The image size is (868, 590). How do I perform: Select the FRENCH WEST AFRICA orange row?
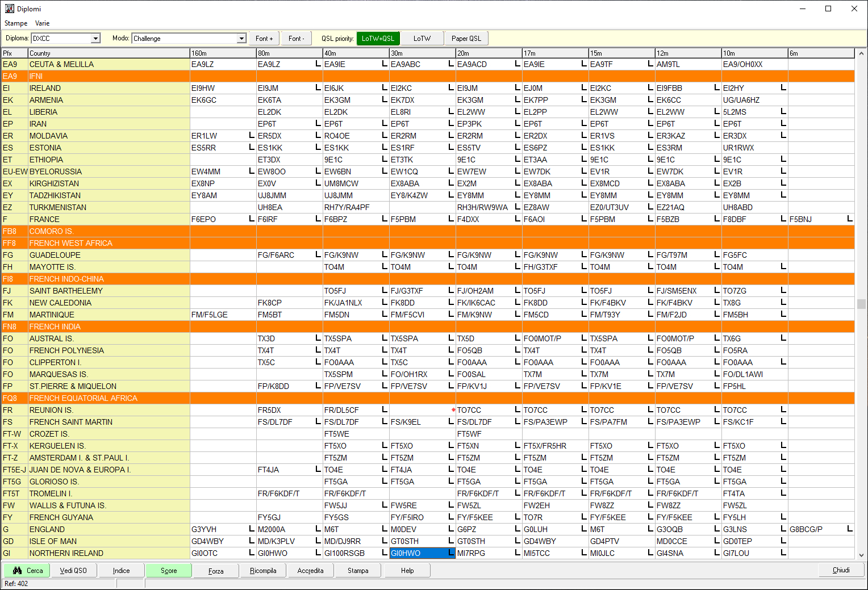428,243
